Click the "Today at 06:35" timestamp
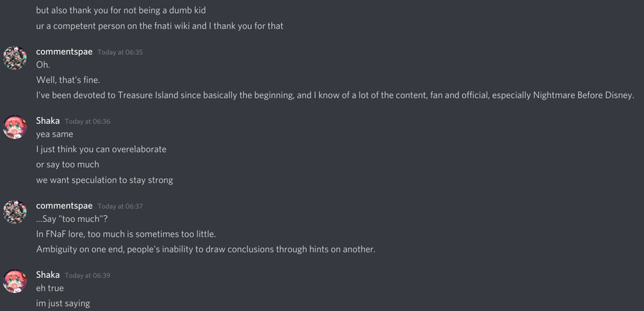Screen dimensions: 644x311 point(120,53)
